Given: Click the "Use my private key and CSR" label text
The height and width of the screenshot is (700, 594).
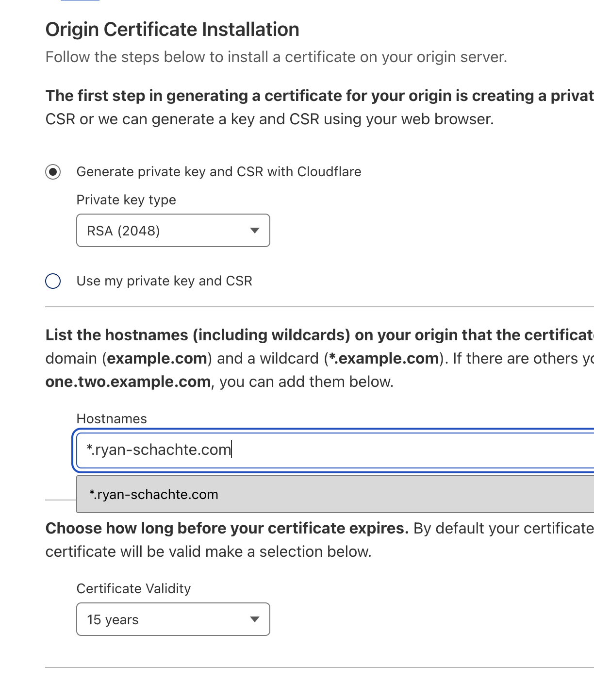Looking at the screenshot, I should [x=165, y=281].
